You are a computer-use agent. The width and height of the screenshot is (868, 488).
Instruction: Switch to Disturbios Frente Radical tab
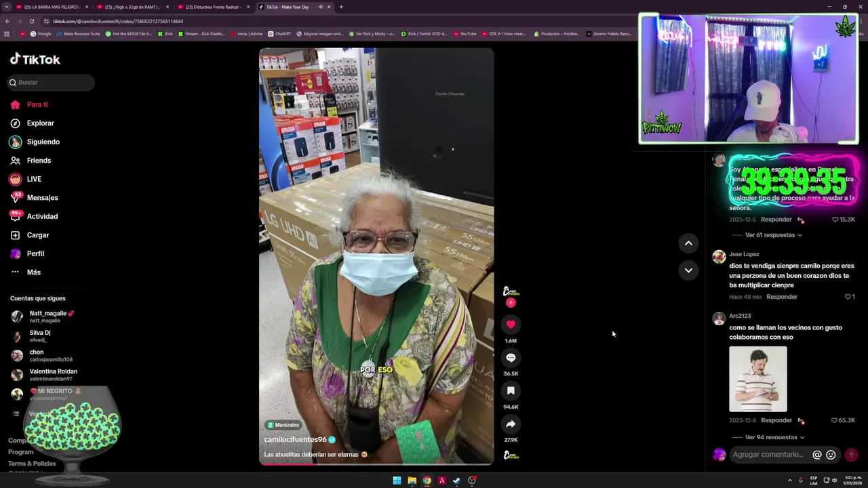[214, 7]
